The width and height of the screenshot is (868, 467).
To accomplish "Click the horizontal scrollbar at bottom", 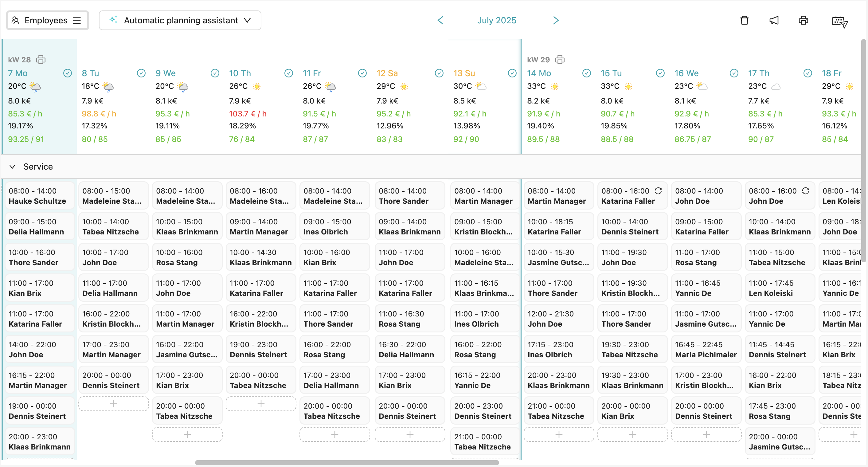I will click(346, 463).
